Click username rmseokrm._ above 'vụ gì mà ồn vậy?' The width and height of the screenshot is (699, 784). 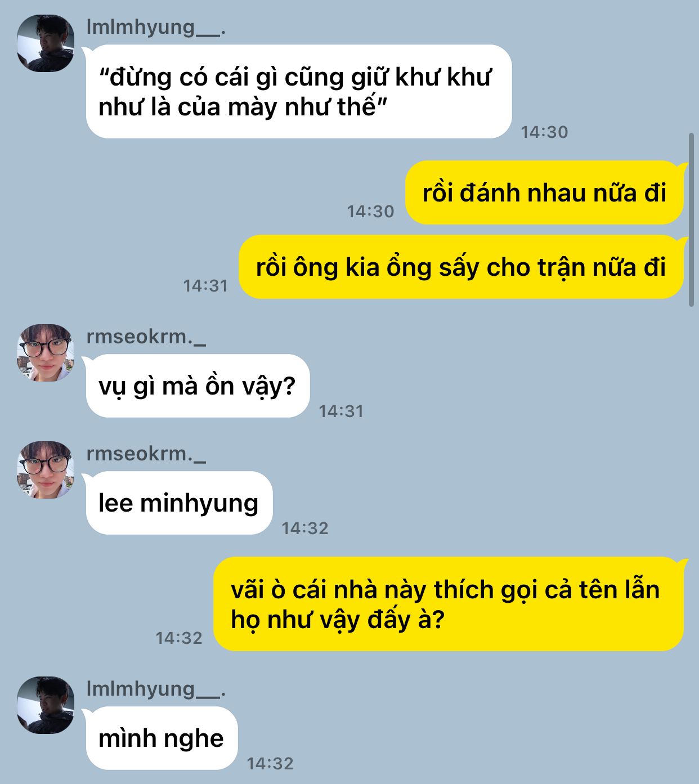[146, 337]
